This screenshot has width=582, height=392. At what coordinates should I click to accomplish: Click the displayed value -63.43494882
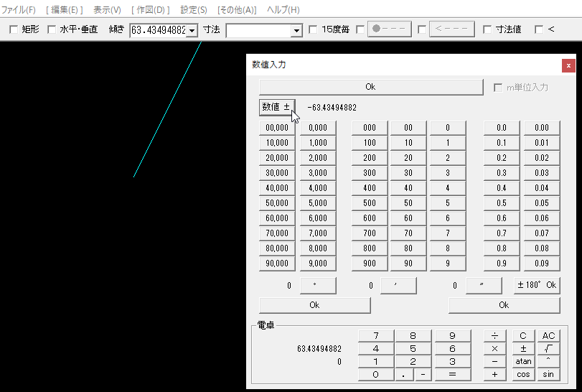coord(332,108)
